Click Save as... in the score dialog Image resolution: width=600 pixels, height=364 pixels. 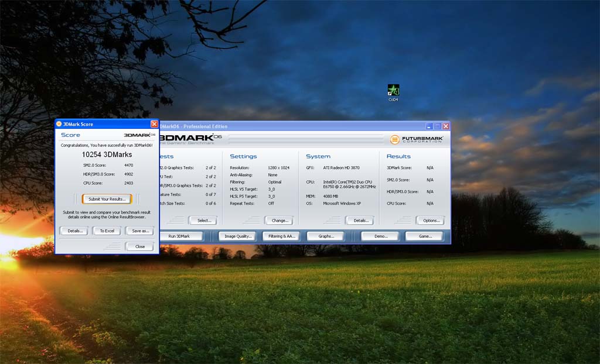pos(140,231)
